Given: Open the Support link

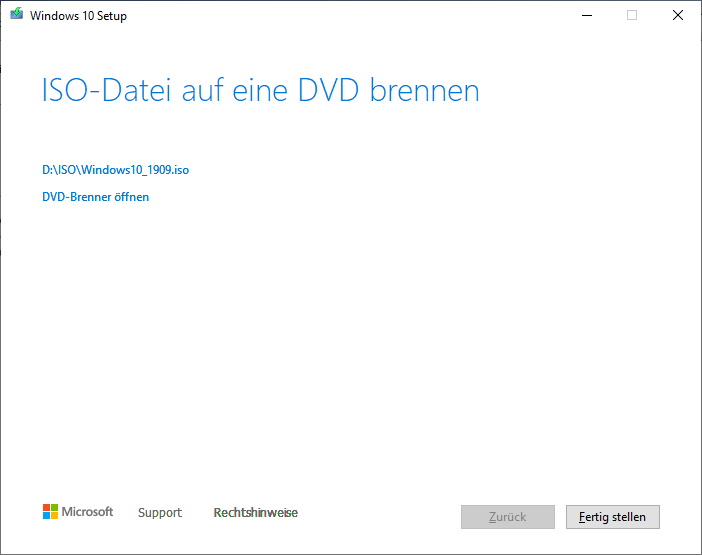Looking at the screenshot, I should pyautogui.click(x=160, y=512).
